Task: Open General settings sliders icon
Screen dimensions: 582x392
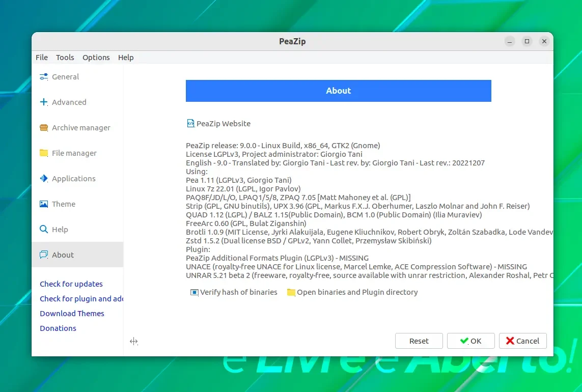Action: coord(44,77)
